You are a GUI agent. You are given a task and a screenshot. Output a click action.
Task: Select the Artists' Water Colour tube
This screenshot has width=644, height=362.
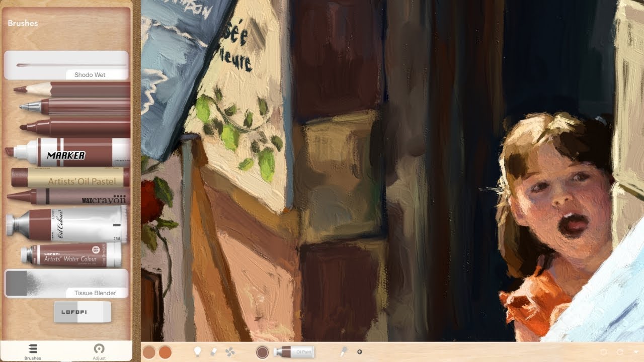pos(71,255)
